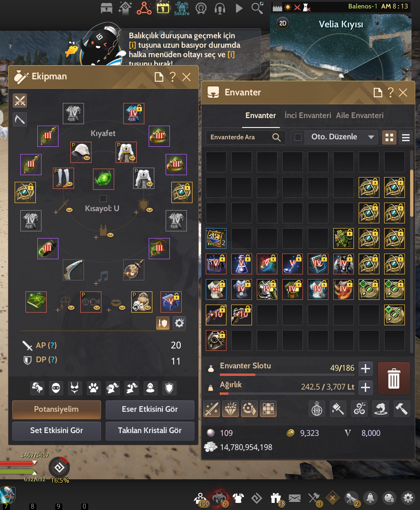Click the gift box icon in the bottom bar
This screenshot has height=510, width=420.
pos(276,498)
